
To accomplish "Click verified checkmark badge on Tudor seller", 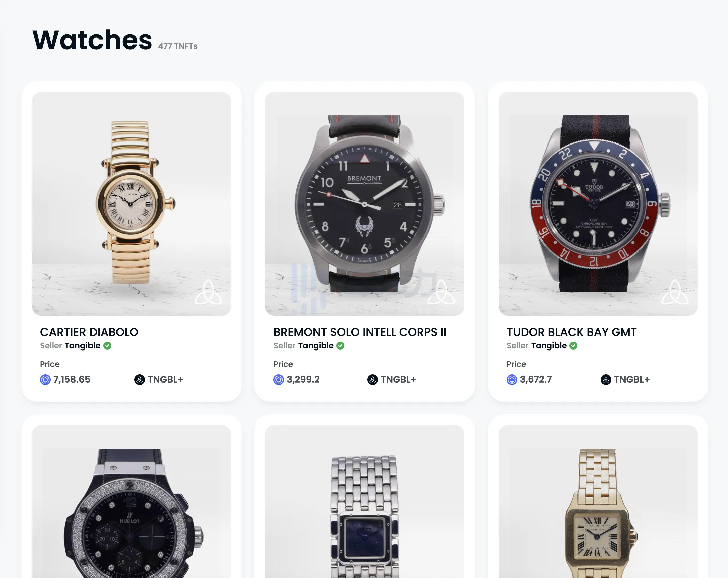I will pyautogui.click(x=573, y=345).
